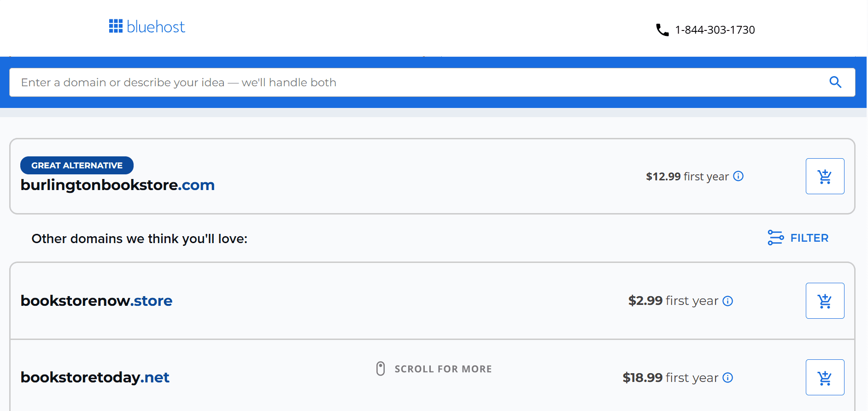Select the bookstoretoday.net domain link
This screenshot has width=868, height=411.
tap(94, 377)
